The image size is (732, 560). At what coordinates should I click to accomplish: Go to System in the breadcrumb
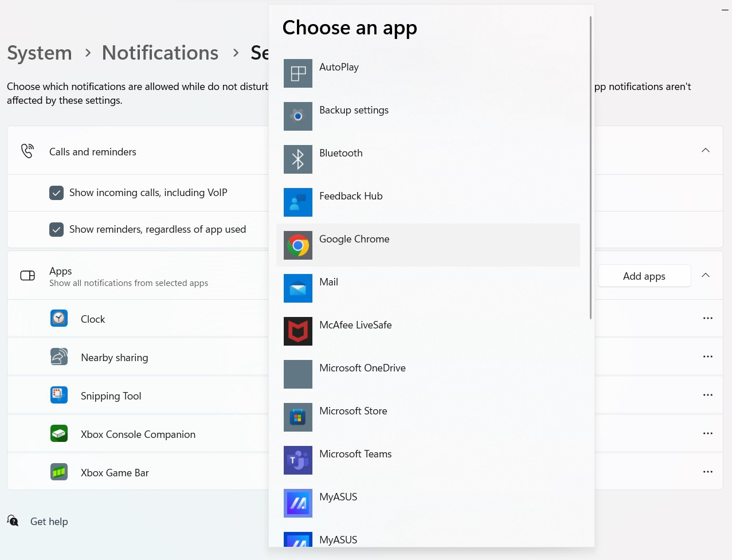pos(40,53)
